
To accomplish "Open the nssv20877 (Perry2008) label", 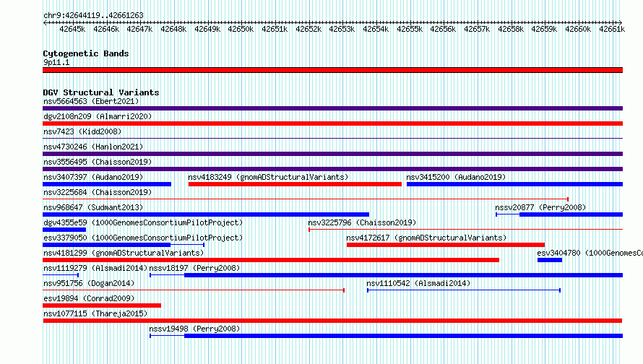I will pos(540,207).
